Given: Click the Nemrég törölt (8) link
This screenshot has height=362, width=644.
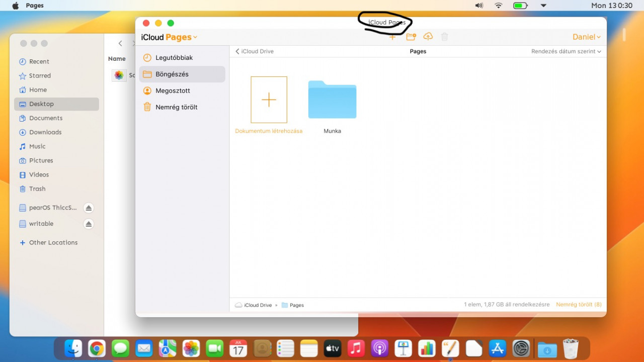Looking at the screenshot, I should (x=579, y=305).
